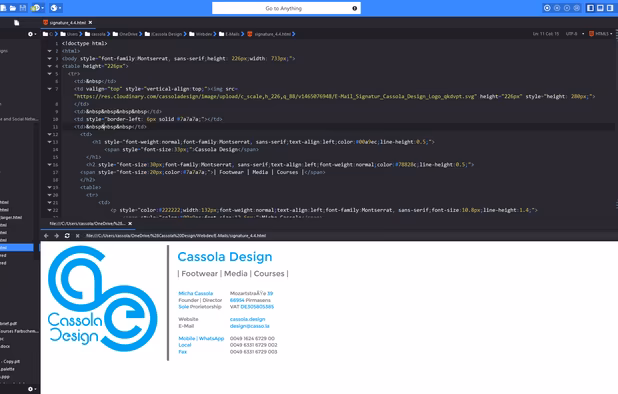Click the Mobile | WhatsApp label
The image size is (618, 394).
point(201,338)
